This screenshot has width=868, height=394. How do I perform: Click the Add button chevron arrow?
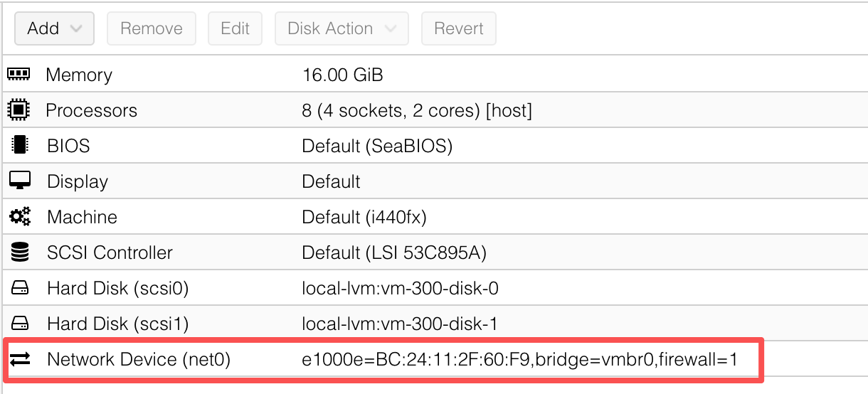pyautogui.click(x=77, y=29)
